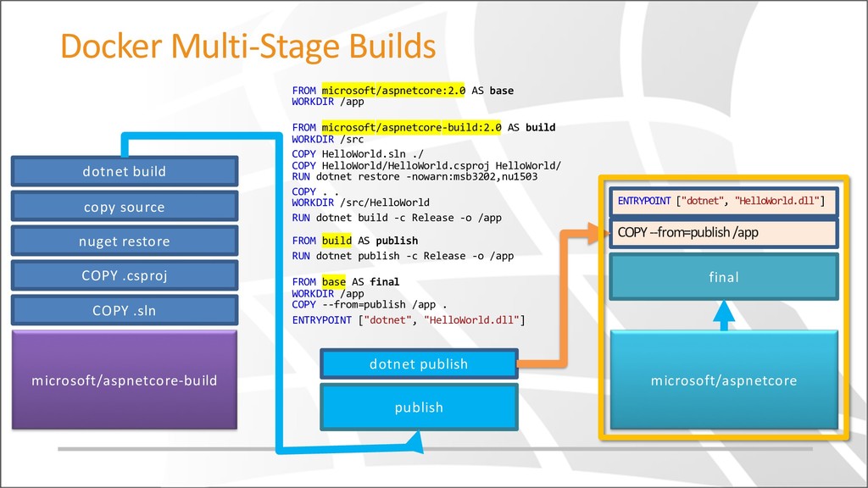Click the blue 'publish' box
Screen dimensions: 868x488
pyautogui.click(x=419, y=408)
